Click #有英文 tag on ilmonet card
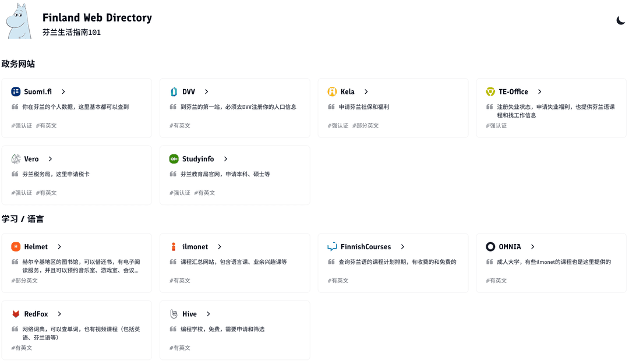Viewport: 629px width, 364px height. tap(180, 281)
